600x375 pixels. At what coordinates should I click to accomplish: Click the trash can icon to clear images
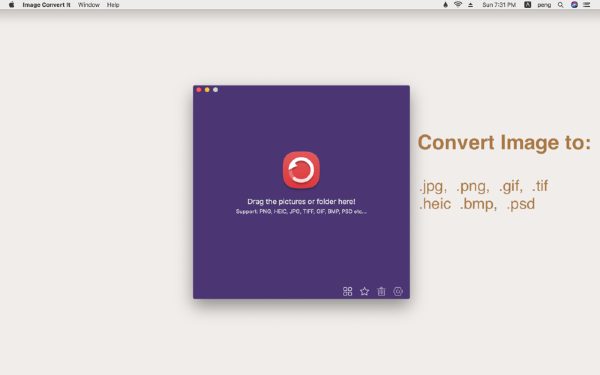381,292
